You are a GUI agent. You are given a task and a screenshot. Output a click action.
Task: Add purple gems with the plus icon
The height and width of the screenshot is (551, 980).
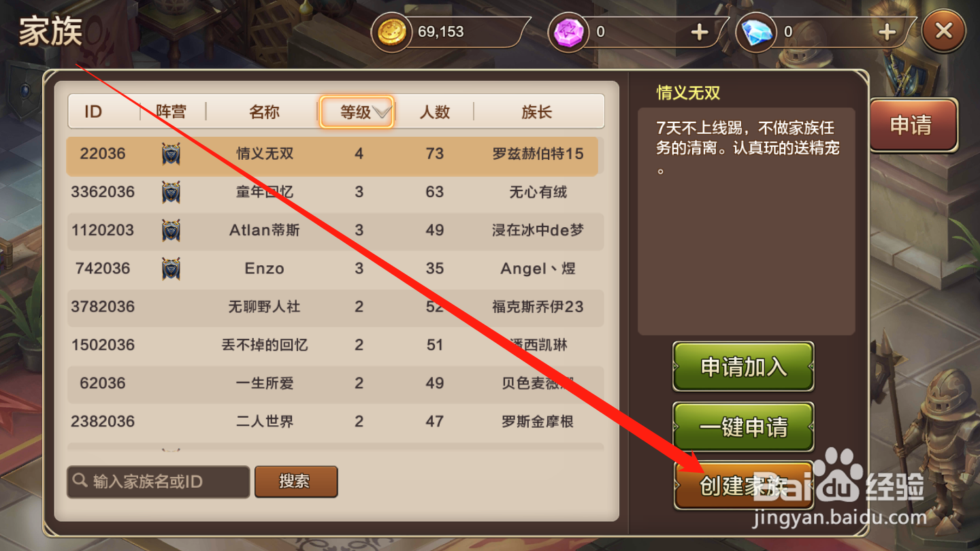(700, 32)
